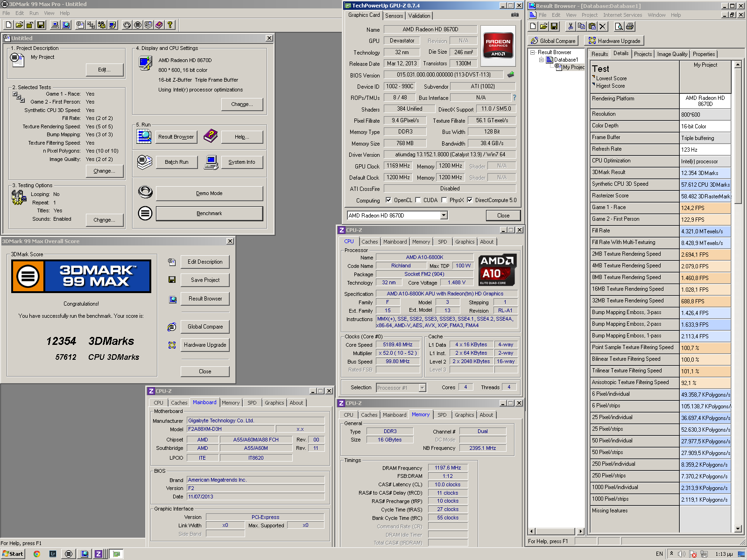Viewport: 747px width, 560px height.
Task: Open GPU selection dropdown in GPU-Z
Action: click(444, 215)
